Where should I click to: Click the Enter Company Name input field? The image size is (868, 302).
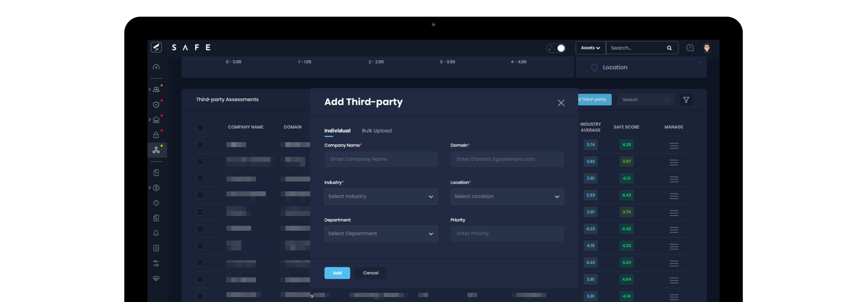click(381, 159)
